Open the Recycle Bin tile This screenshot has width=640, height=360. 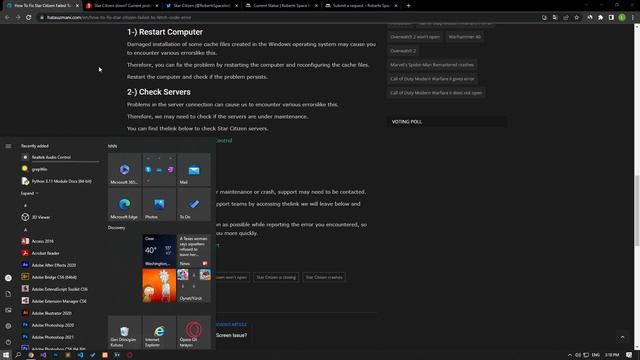124,332
